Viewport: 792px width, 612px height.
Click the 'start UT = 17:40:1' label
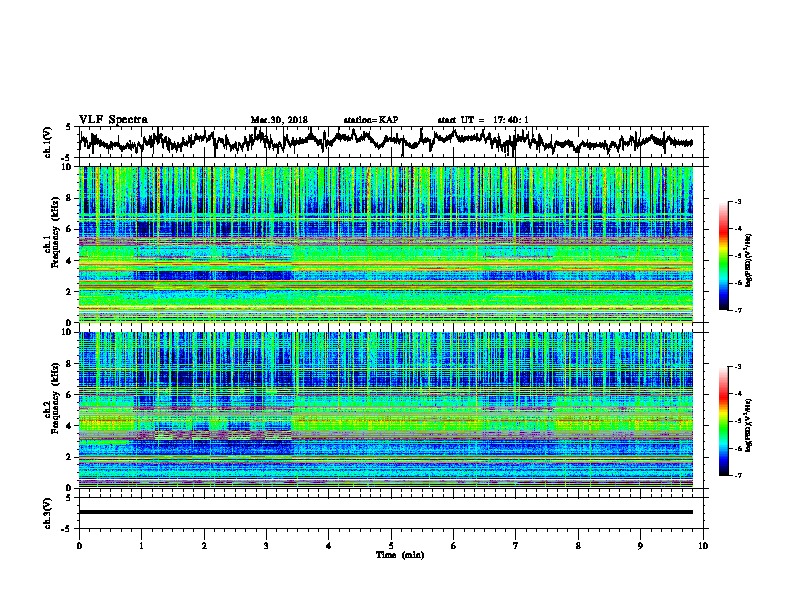click(483, 120)
